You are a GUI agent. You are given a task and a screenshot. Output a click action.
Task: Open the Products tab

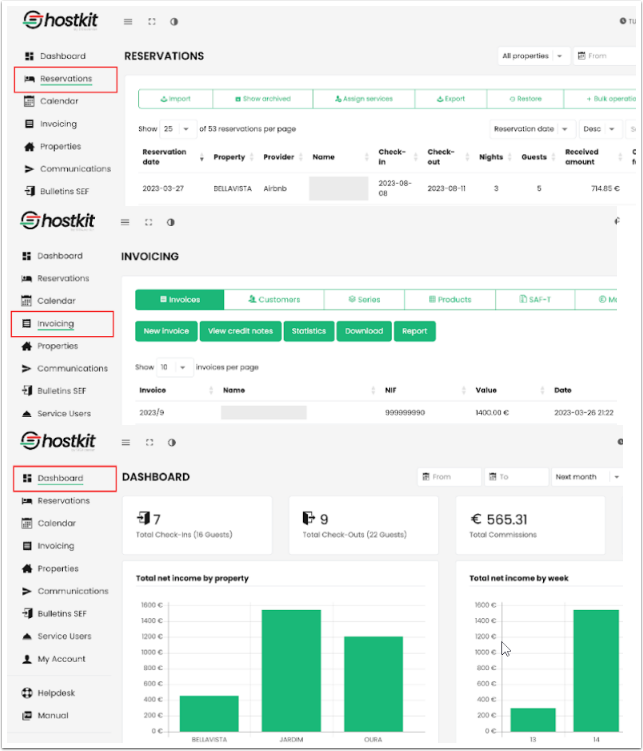coord(449,299)
